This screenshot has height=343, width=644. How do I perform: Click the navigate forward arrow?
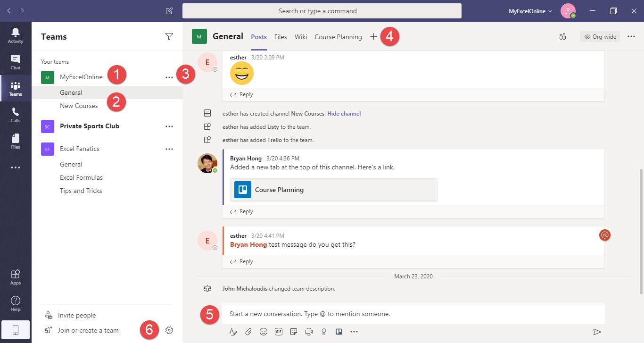point(22,10)
